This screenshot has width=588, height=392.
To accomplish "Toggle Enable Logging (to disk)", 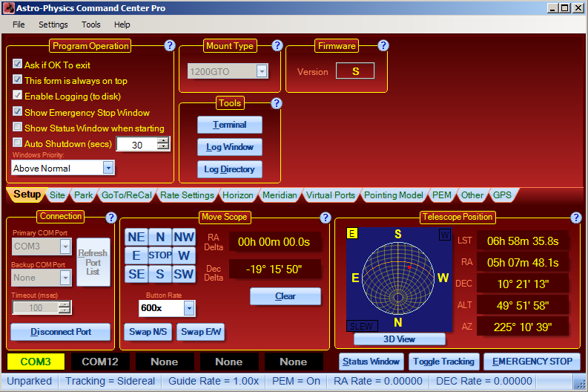I will (17, 95).
